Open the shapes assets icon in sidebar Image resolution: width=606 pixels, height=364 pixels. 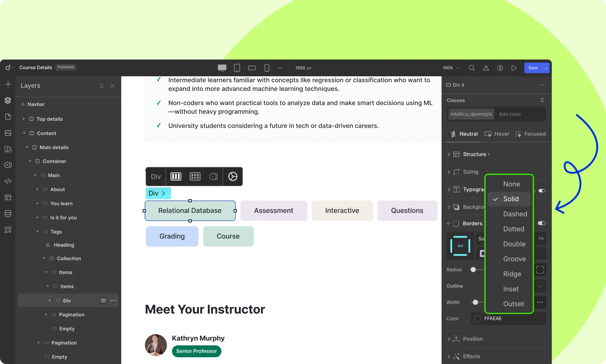coord(8,230)
